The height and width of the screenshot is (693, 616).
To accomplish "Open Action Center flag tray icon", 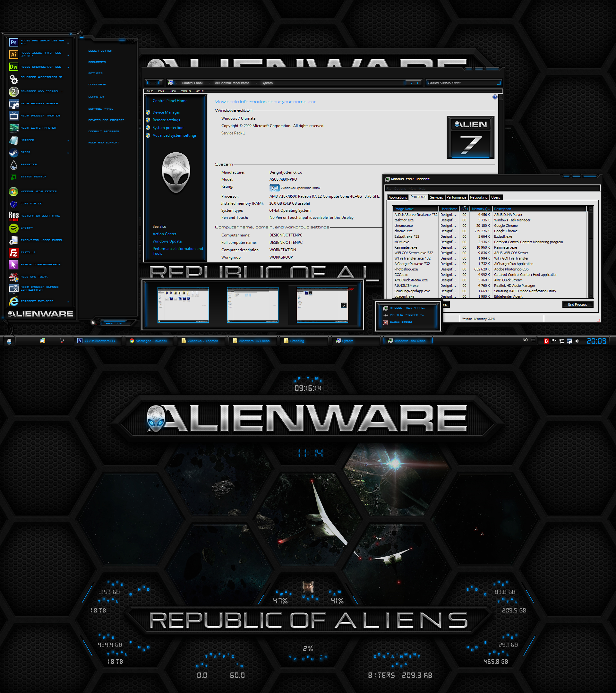I will click(554, 341).
